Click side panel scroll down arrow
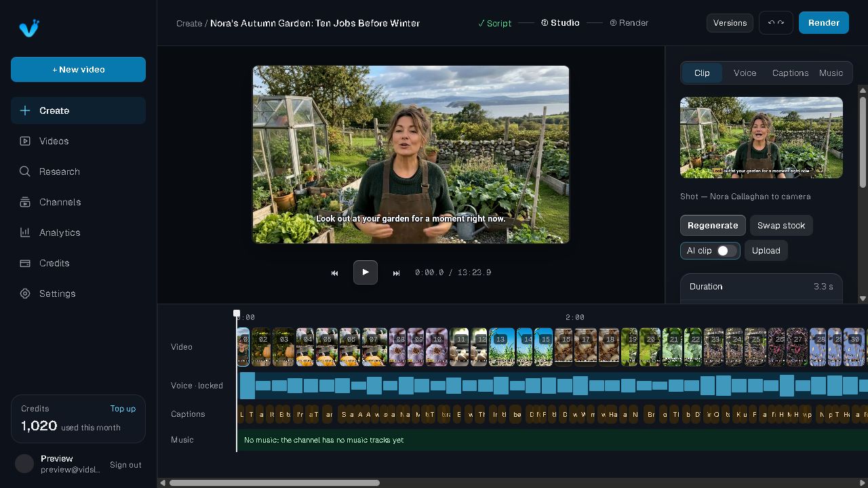Viewport: 868px width, 488px height. coord(863,298)
